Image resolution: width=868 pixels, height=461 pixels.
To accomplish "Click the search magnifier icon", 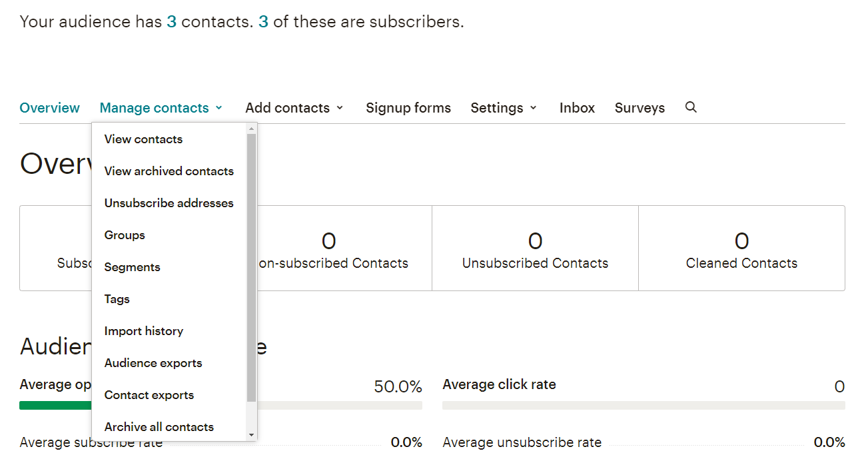I will tap(691, 107).
